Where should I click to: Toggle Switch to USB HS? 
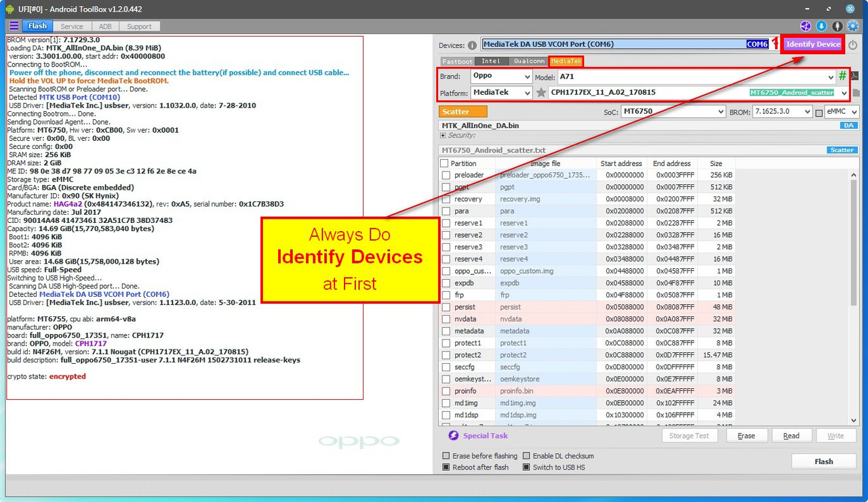pos(527,467)
